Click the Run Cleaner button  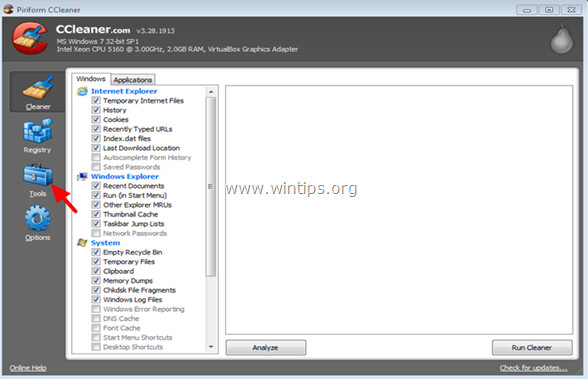point(532,348)
